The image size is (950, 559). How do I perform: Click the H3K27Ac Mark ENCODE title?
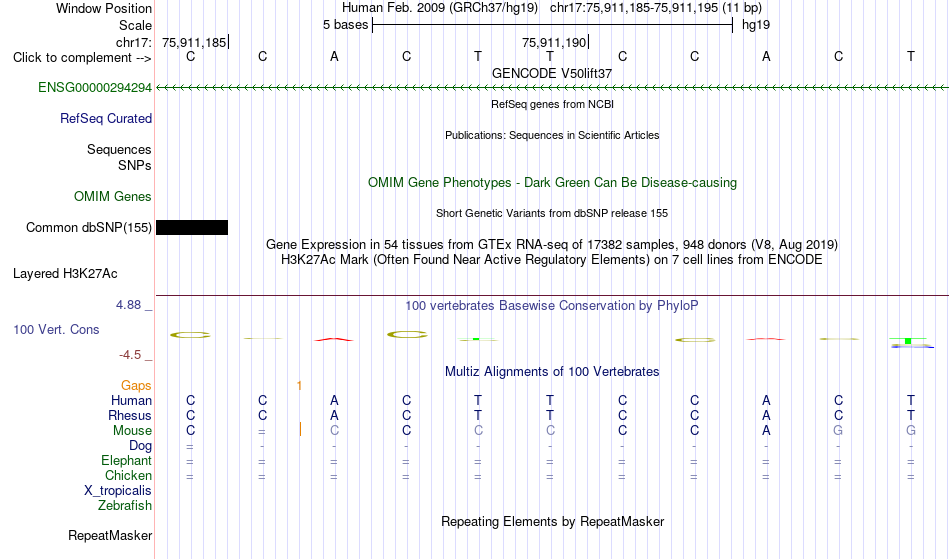552,260
